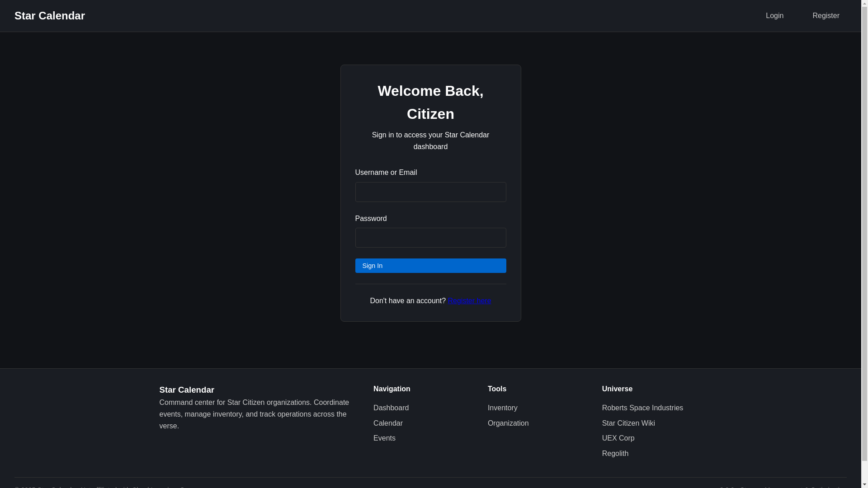Visit Regolith link
Image resolution: width=868 pixels, height=488 pixels.
click(615, 454)
